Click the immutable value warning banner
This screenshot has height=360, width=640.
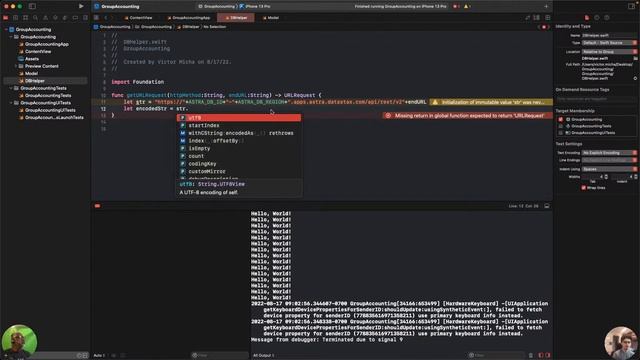491,102
